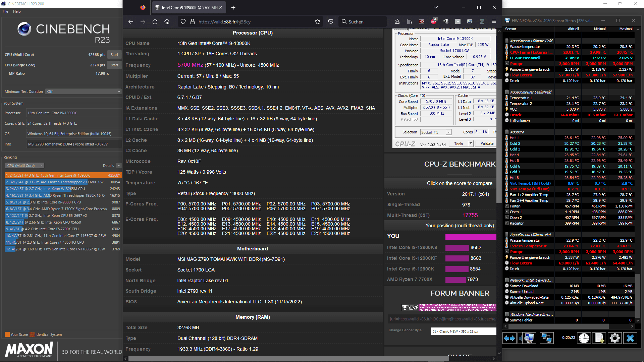Start the CPU Single Core test
Viewport: 644px width, 362px height.
pos(114,65)
